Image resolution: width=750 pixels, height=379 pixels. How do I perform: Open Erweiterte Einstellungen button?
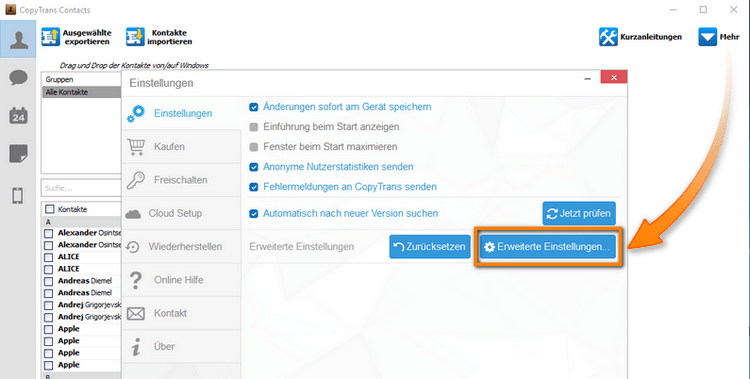click(548, 247)
